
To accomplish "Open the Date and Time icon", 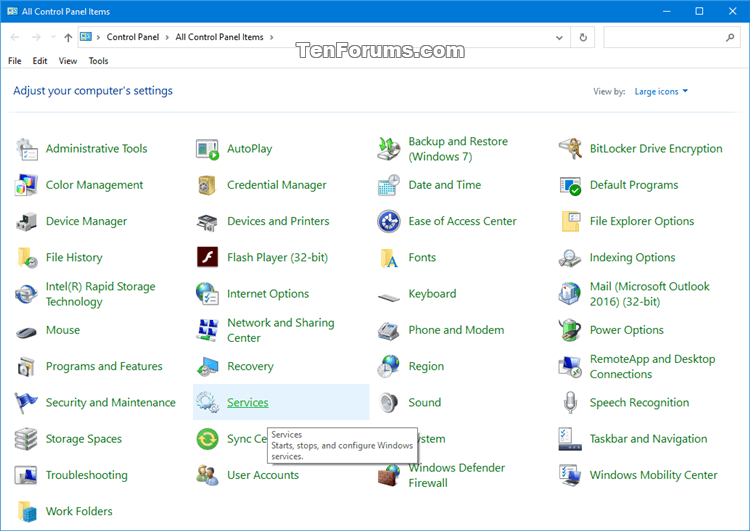I will (x=389, y=185).
